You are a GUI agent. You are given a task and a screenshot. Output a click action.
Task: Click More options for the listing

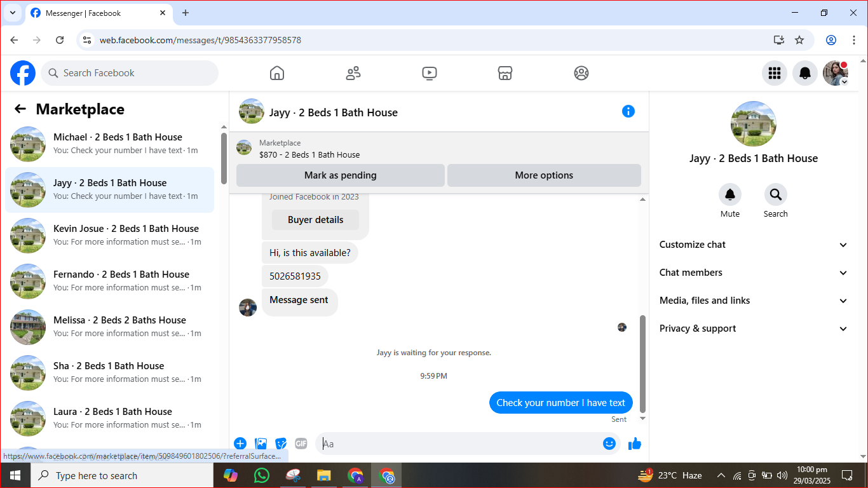544,175
